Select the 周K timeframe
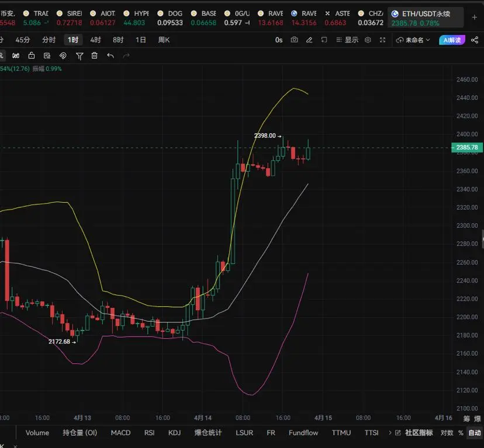The image size is (484, 448). tap(164, 40)
